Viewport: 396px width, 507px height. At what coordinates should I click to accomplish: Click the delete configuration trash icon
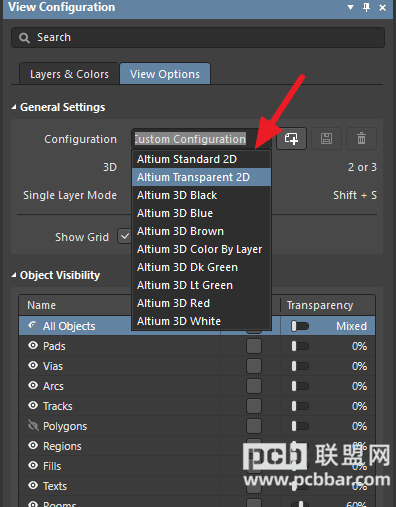click(362, 138)
